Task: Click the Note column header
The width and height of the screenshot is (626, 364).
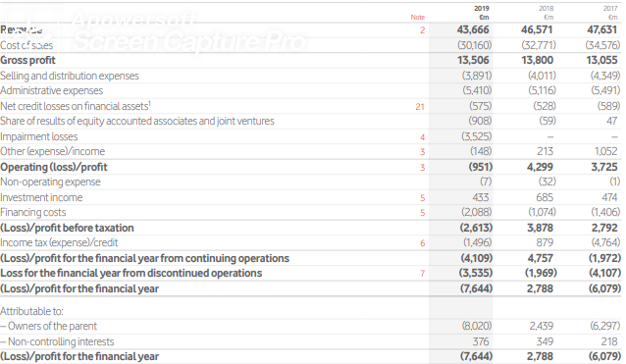Action: point(418,17)
